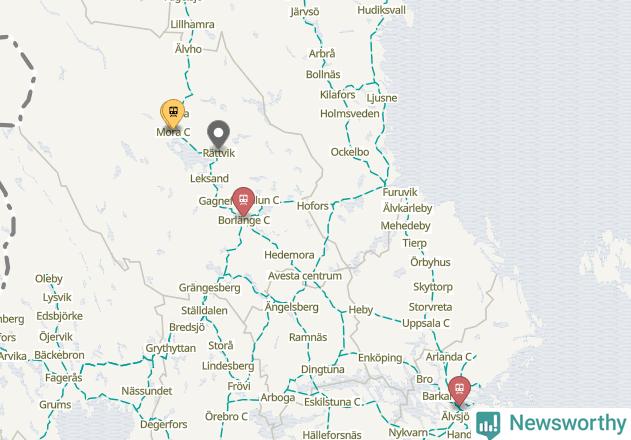Open the Newsworthy logo link
631x440 pixels.
[x=552, y=424]
